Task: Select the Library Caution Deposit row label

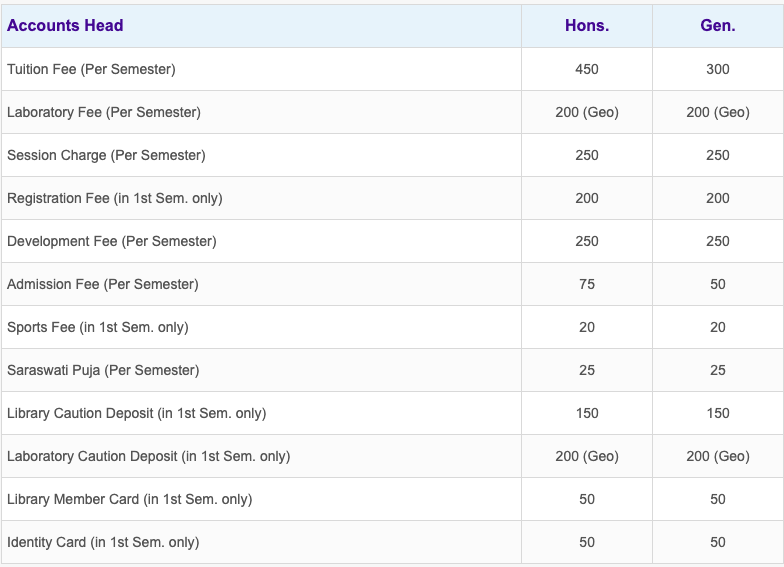Action: point(137,413)
